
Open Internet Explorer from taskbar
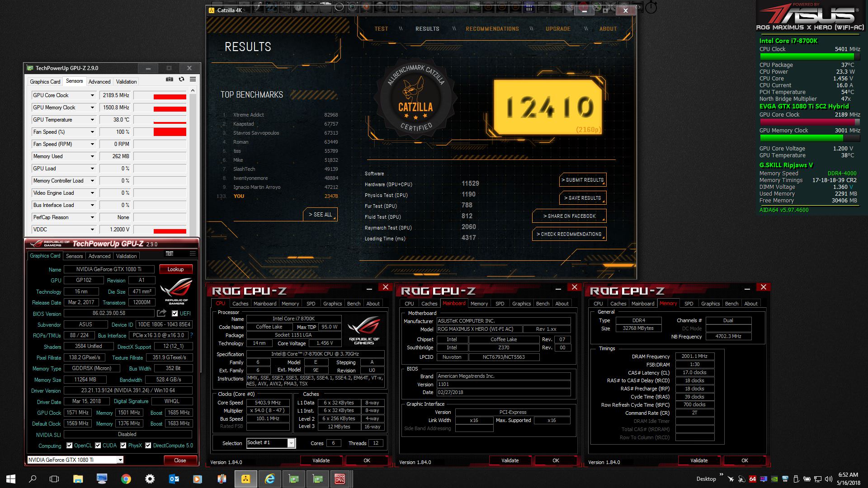coord(270,479)
